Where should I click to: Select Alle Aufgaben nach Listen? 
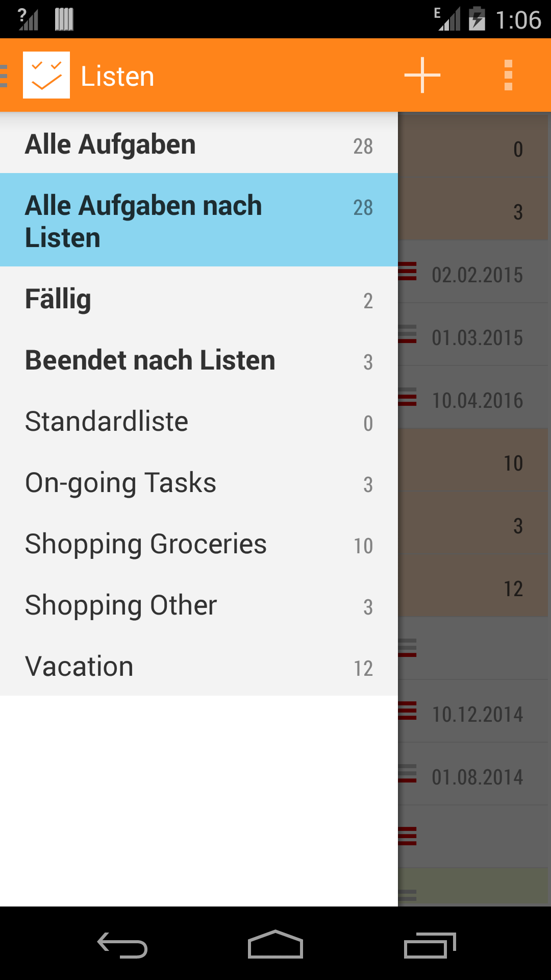(199, 220)
